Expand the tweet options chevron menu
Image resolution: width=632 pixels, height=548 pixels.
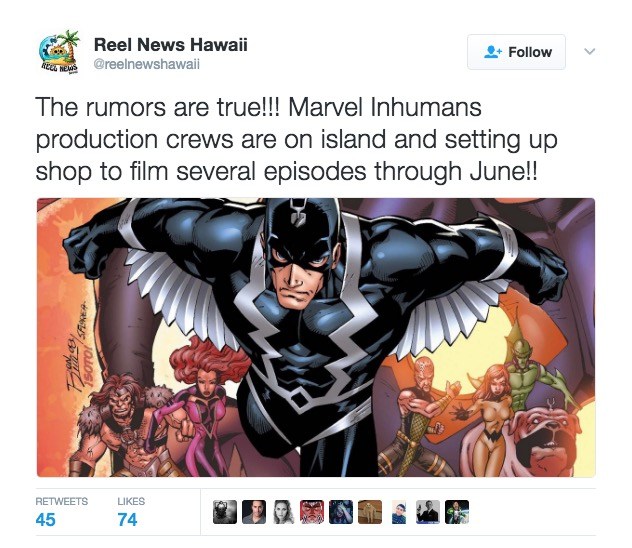click(590, 52)
